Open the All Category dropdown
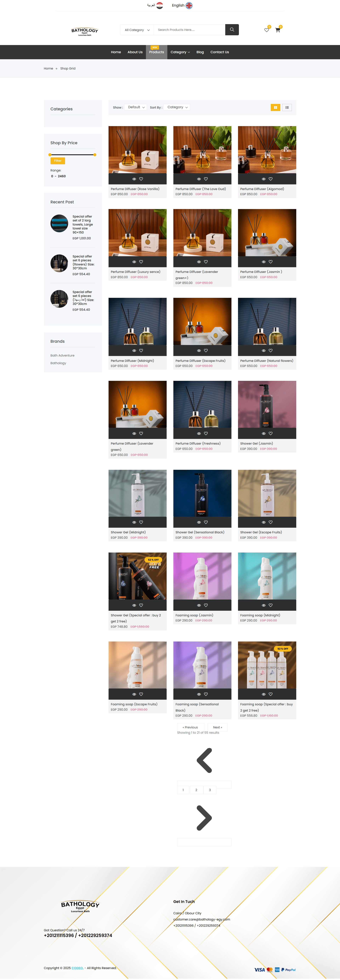 click(x=137, y=30)
